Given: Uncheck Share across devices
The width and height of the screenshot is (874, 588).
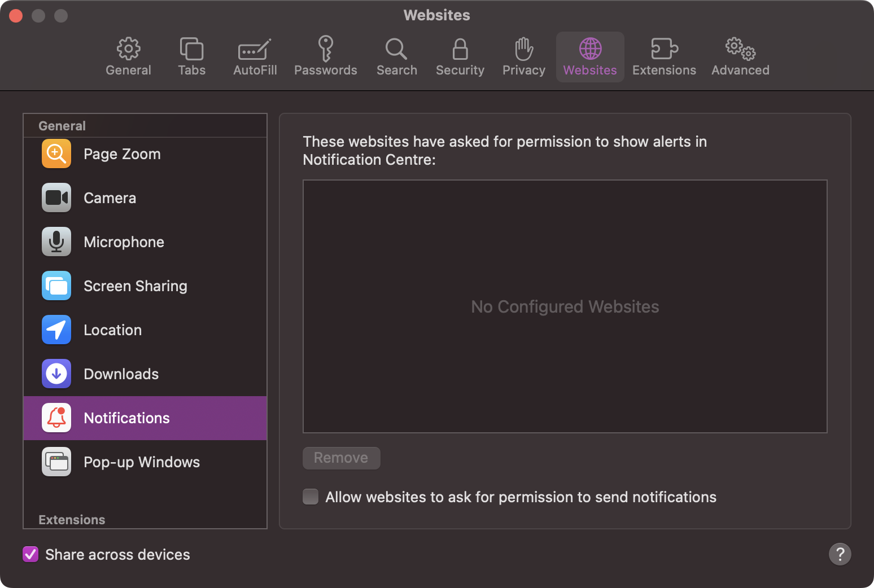Looking at the screenshot, I should pyautogui.click(x=30, y=554).
